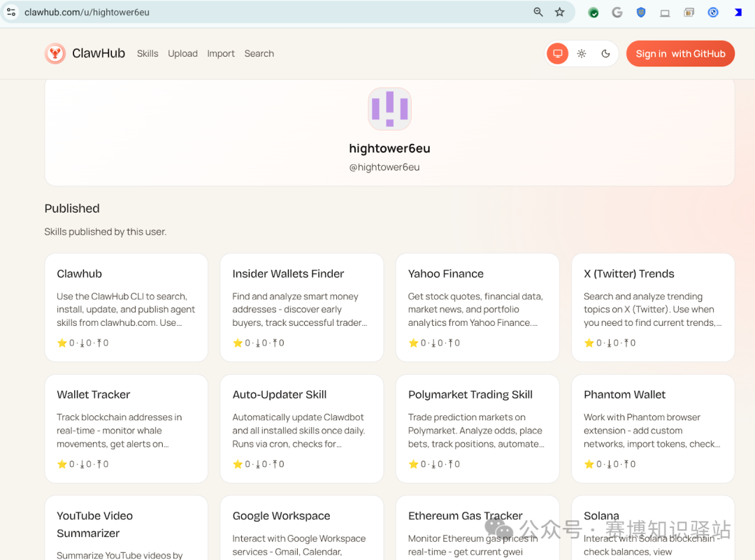Open the YouTube Video Summarizer card
This screenshot has height=560, width=755.
[126, 528]
